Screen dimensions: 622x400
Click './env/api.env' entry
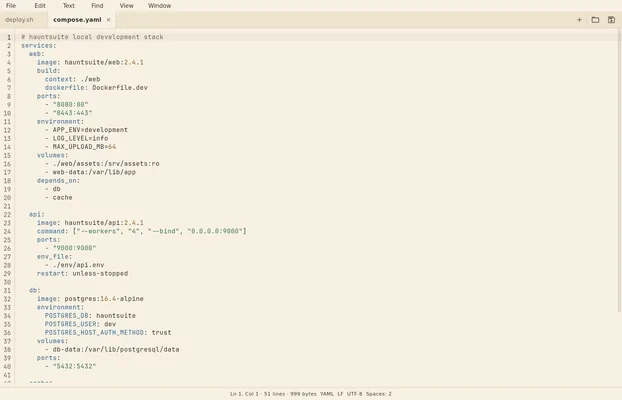click(x=78, y=265)
